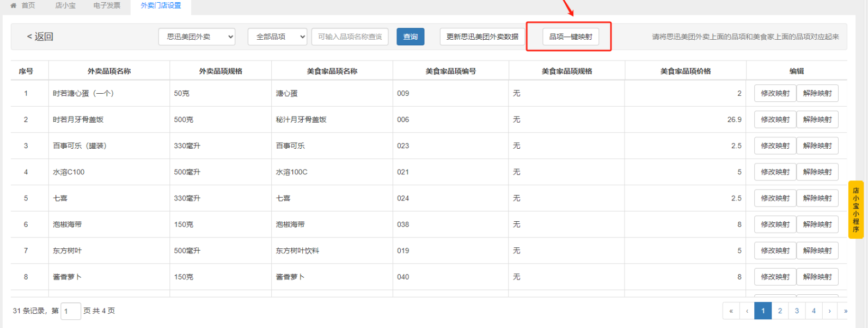Screen dimensions: 868x328
Task: Select the 秘汁月牙骨盖饭 cell
Action: pos(332,119)
